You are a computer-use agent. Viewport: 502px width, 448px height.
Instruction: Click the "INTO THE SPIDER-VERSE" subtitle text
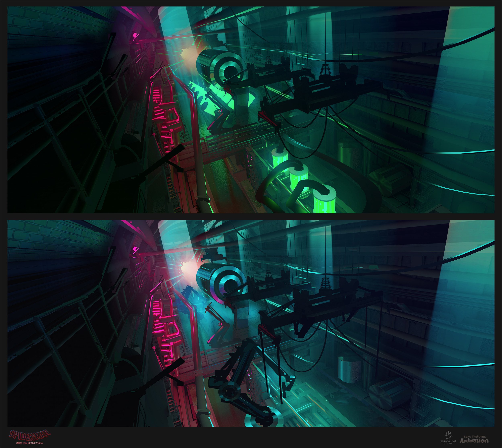(x=30, y=443)
